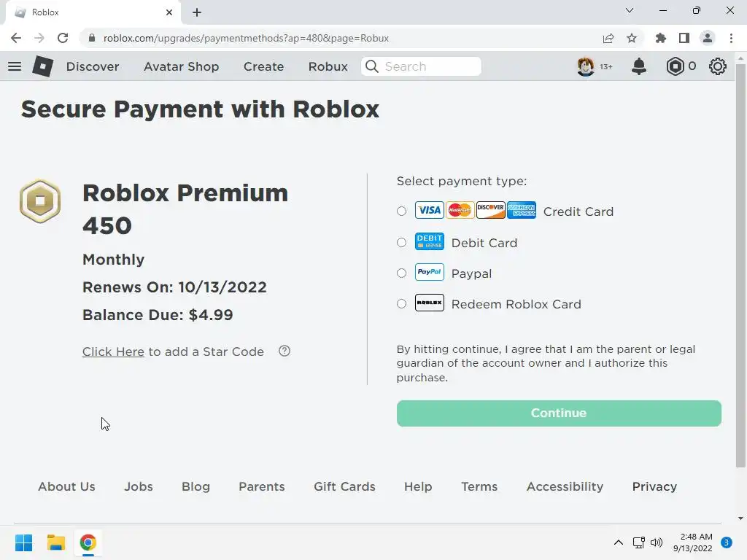Open the Blog footer link
747x560 pixels.
[x=196, y=486]
